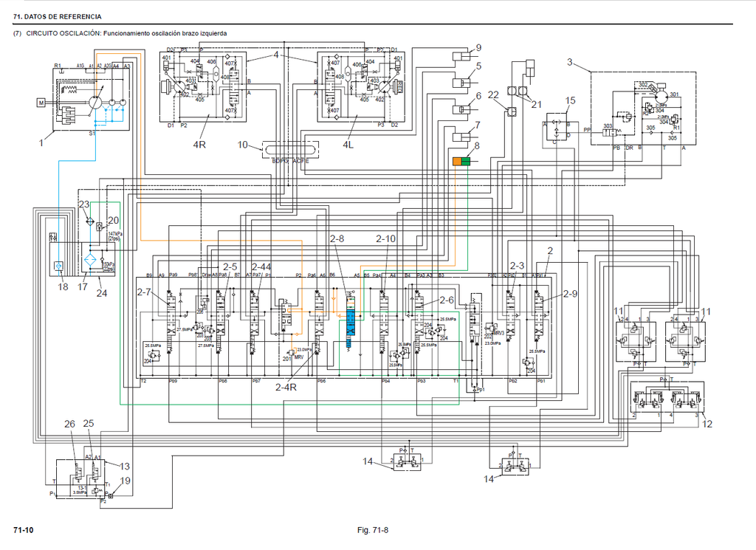Click the check valve symbol beside label 20

pyautogui.click(x=100, y=227)
